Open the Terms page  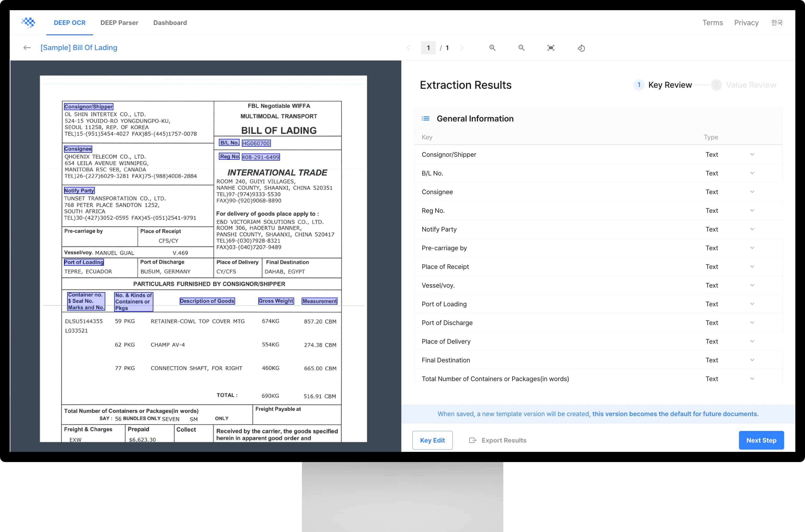[712, 22]
